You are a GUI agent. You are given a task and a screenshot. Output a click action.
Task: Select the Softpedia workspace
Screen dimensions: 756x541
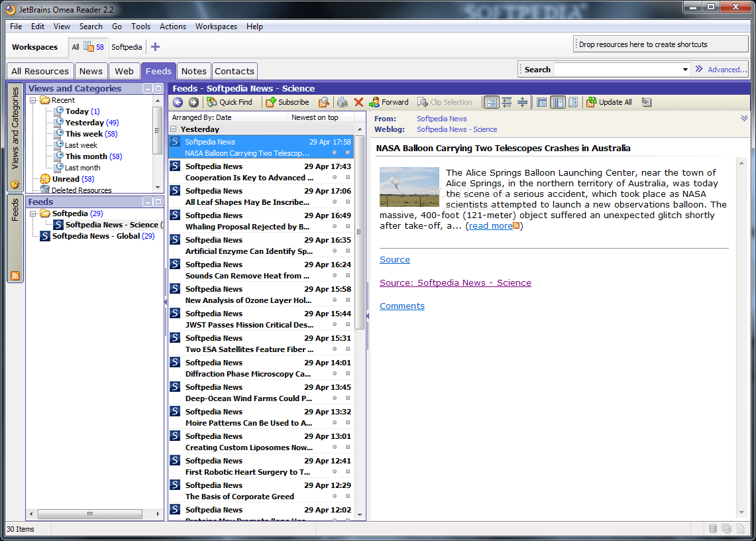tap(127, 47)
